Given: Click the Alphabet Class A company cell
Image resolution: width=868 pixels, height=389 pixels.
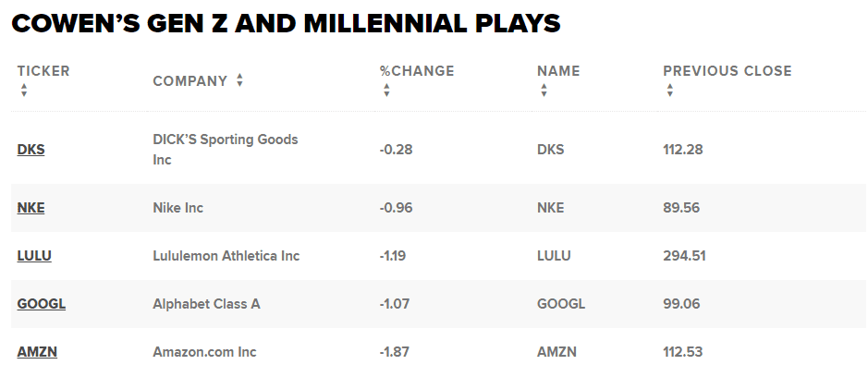Looking at the screenshot, I should pos(206,304).
